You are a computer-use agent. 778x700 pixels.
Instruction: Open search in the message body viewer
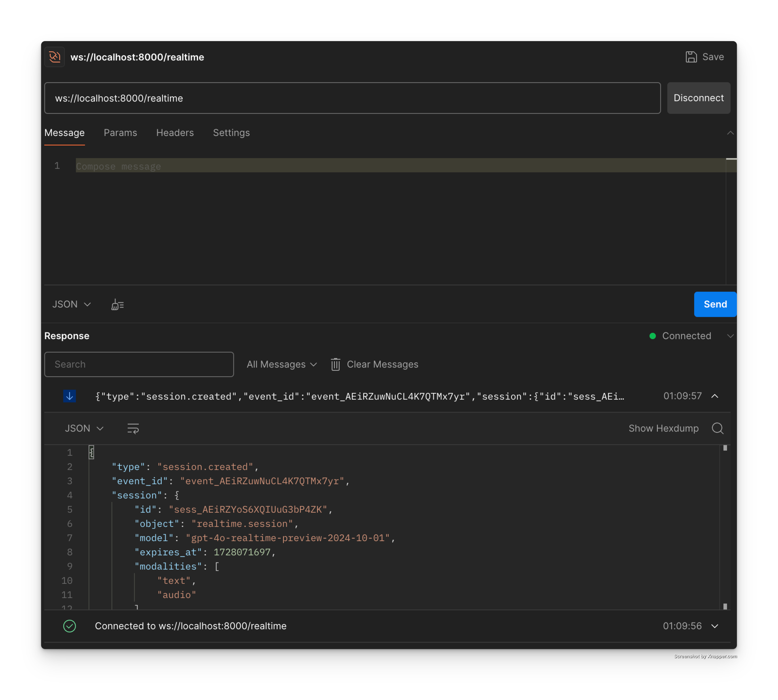(x=717, y=428)
